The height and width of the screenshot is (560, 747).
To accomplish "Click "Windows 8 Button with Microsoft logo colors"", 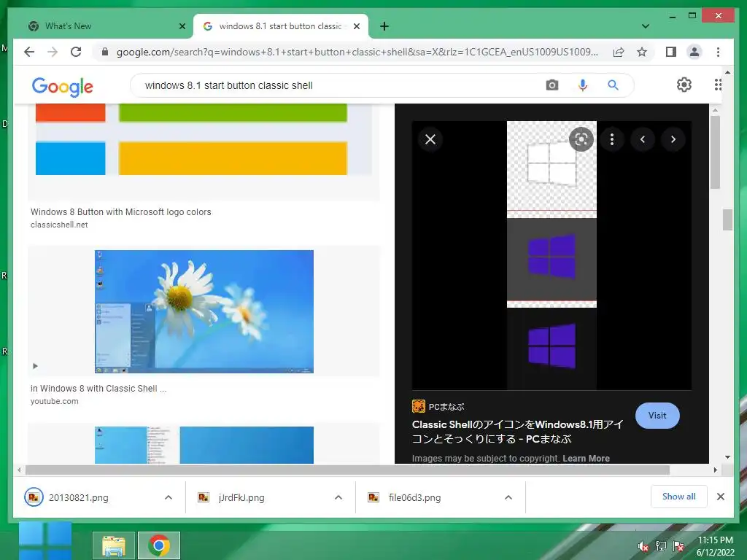I will coord(121,212).
